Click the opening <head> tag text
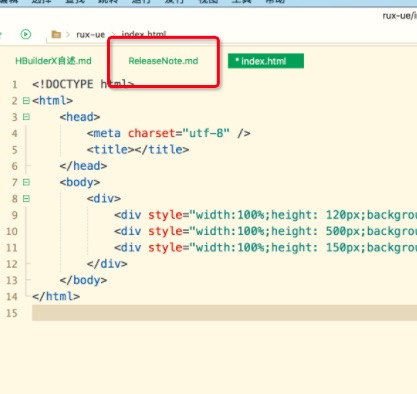 [x=80, y=117]
